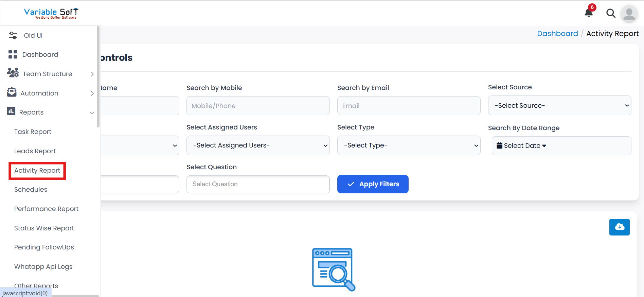The height and width of the screenshot is (297, 644).
Task: Click the Old UI switch icon
Action: (13, 35)
